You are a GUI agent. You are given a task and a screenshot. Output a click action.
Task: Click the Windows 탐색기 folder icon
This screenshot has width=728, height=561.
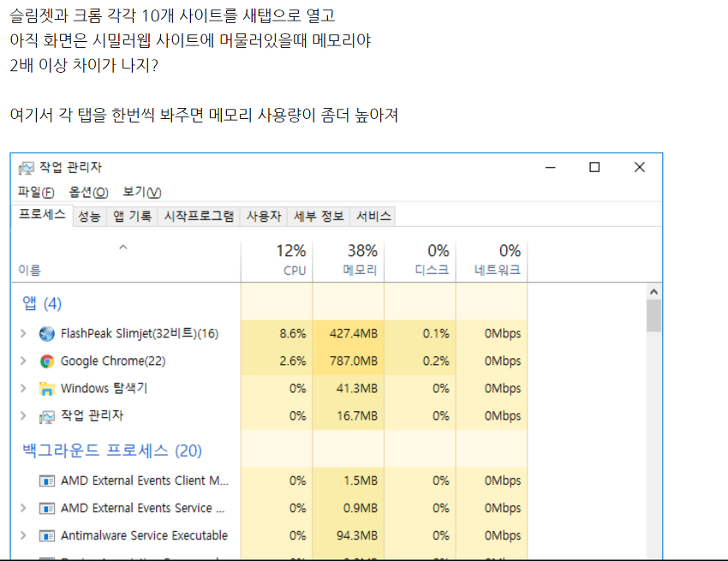point(47,390)
